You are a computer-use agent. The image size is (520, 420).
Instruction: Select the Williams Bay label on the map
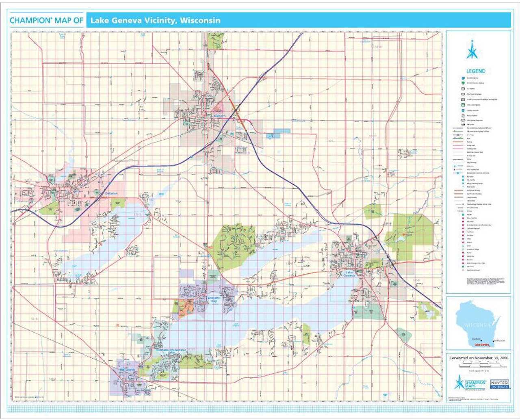click(214, 299)
